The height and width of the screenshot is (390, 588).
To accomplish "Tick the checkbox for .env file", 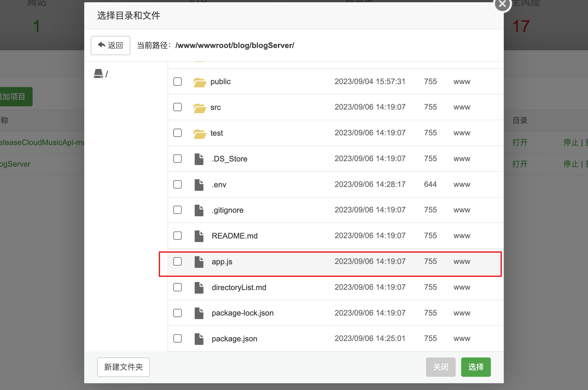I will 177,184.
